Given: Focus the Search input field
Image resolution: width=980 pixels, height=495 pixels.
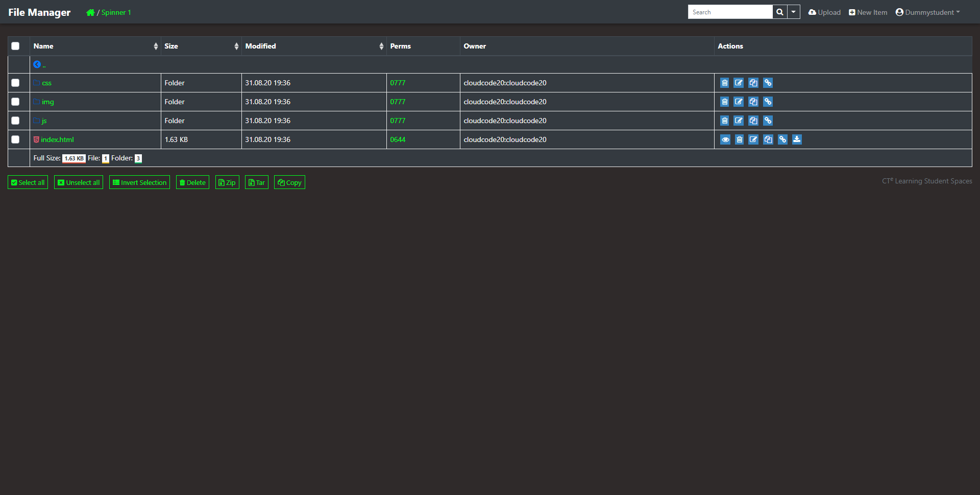Looking at the screenshot, I should [x=730, y=12].
